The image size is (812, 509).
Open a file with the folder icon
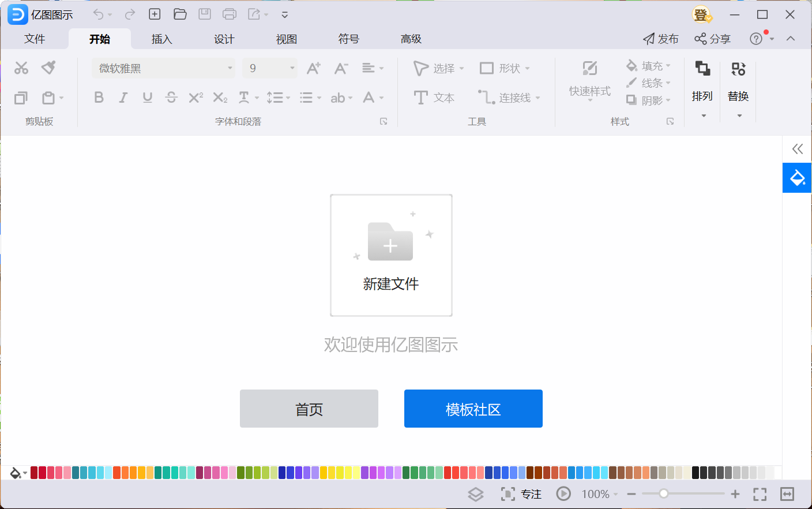tap(180, 14)
